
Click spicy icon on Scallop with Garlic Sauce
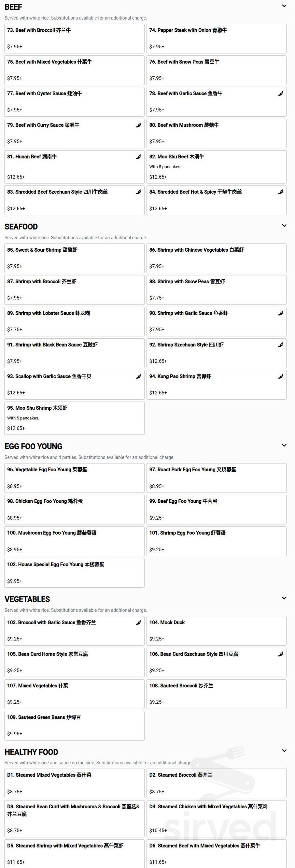pyautogui.click(x=138, y=376)
